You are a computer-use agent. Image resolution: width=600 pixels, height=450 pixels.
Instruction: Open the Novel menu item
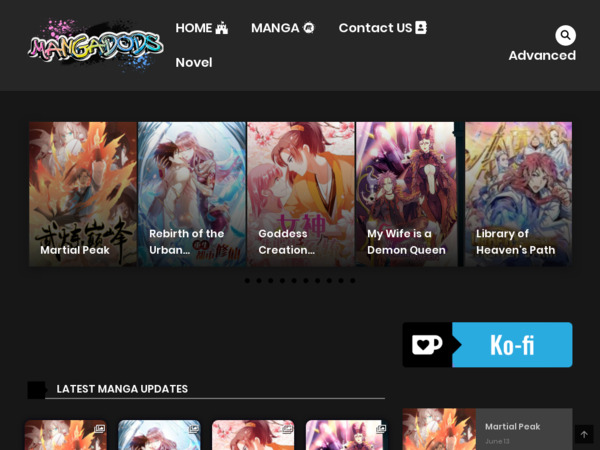click(x=194, y=62)
